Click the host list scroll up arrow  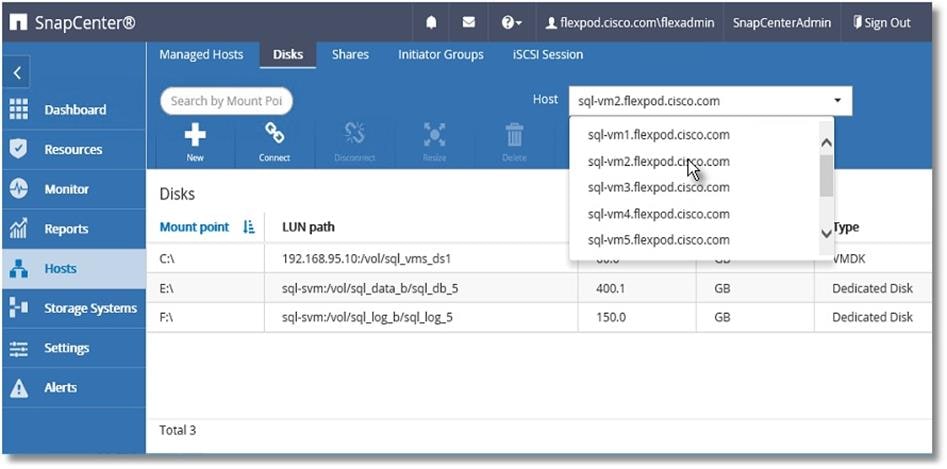click(827, 144)
